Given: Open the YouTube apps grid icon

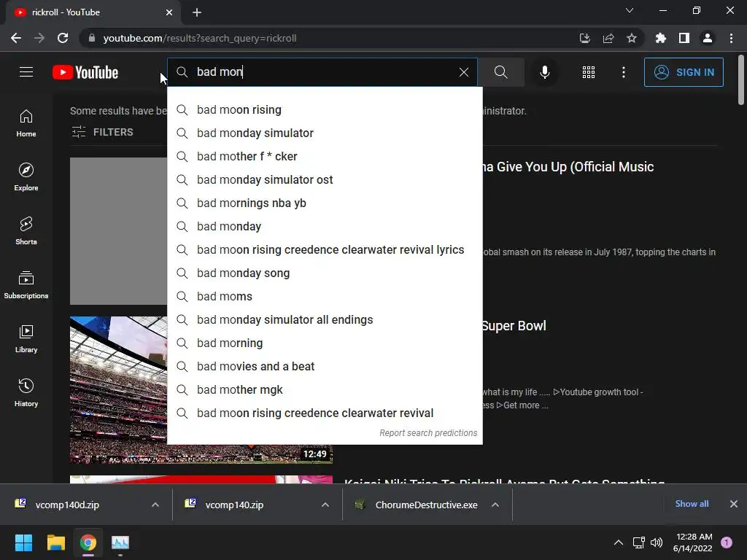Looking at the screenshot, I should click(x=589, y=72).
